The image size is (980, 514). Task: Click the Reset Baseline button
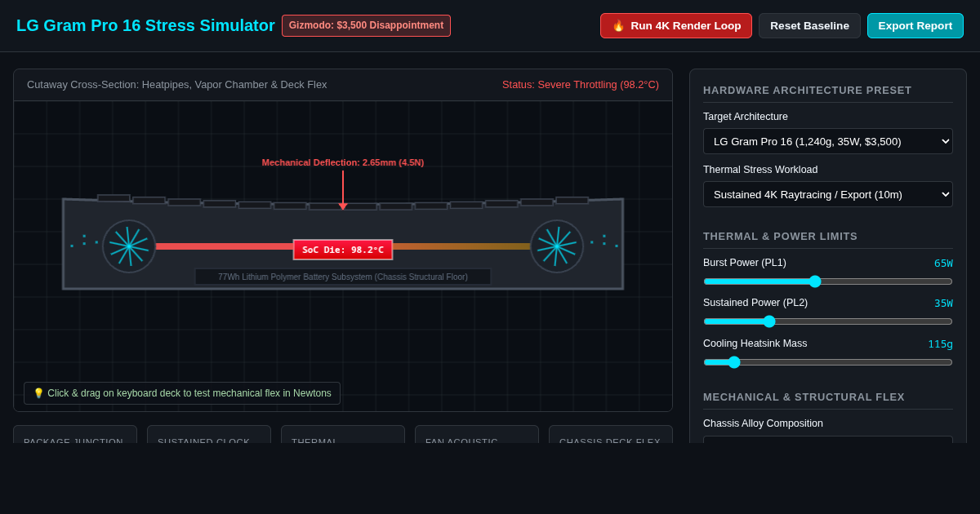pos(809,25)
